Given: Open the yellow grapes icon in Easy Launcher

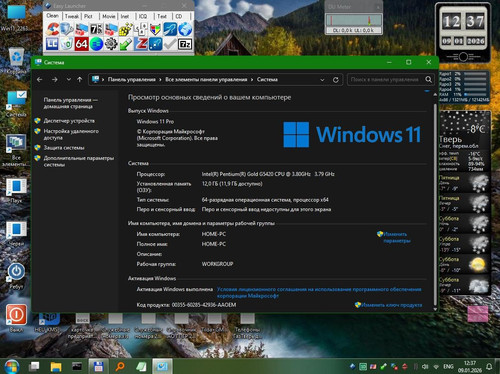Looking at the screenshot, I should coord(126,29).
